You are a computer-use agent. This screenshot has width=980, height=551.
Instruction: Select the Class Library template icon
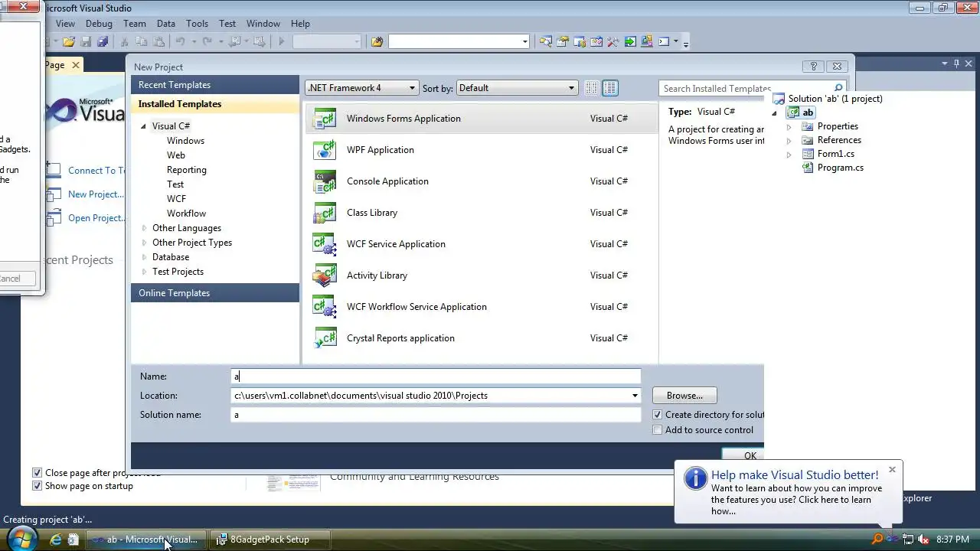pyautogui.click(x=325, y=213)
